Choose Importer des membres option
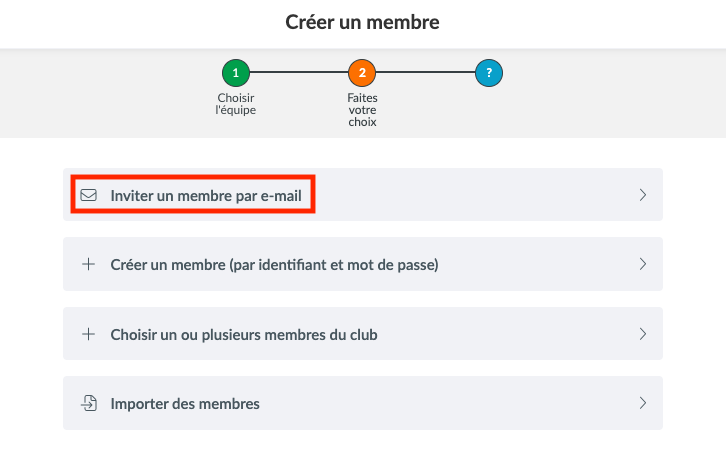This screenshot has width=726, height=453. pyautogui.click(x=363, y=403)
